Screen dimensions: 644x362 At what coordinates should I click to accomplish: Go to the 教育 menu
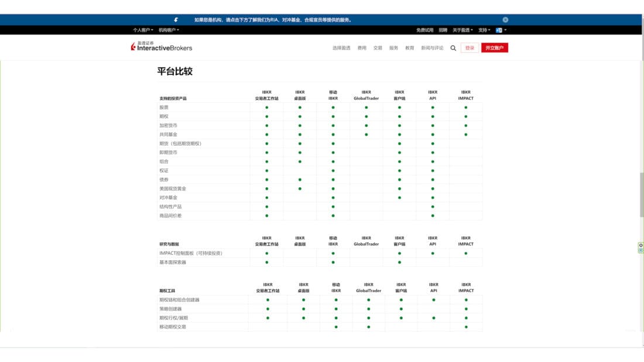(409, 48)
